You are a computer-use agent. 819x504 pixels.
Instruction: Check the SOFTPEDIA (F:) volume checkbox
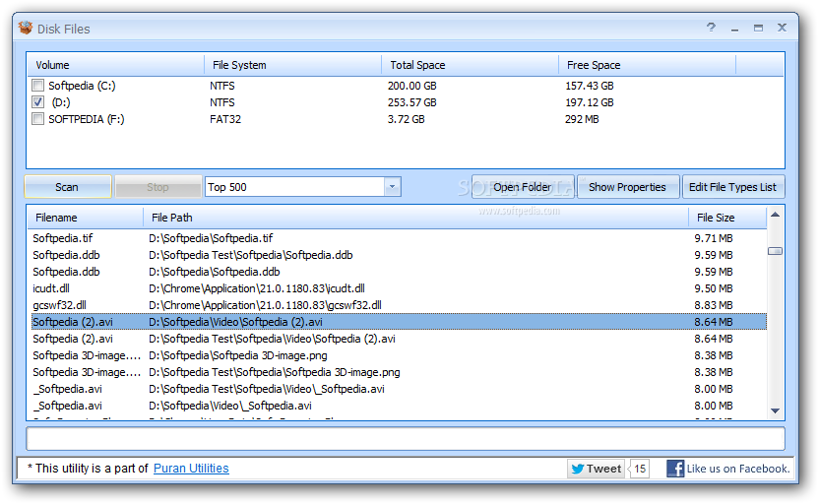point(37,118)
